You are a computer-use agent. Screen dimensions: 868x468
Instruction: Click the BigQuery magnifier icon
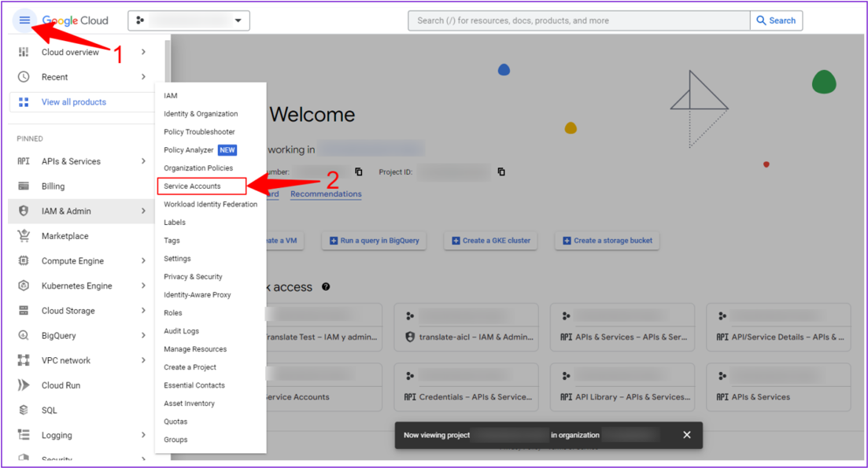tap(24, 335)
